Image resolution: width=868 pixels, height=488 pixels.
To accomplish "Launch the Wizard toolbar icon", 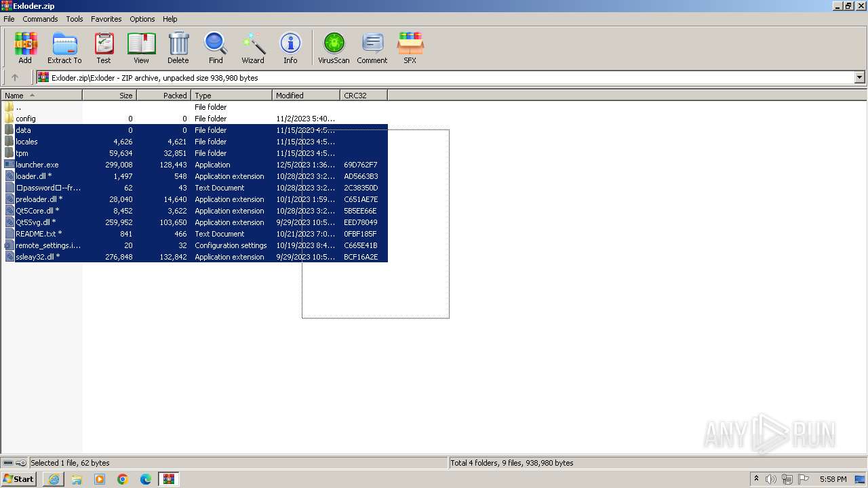I will coord(253,47).
